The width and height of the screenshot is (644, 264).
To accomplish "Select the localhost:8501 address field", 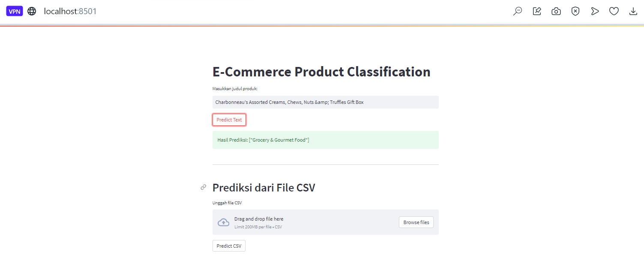I will (x=70, y=12).
